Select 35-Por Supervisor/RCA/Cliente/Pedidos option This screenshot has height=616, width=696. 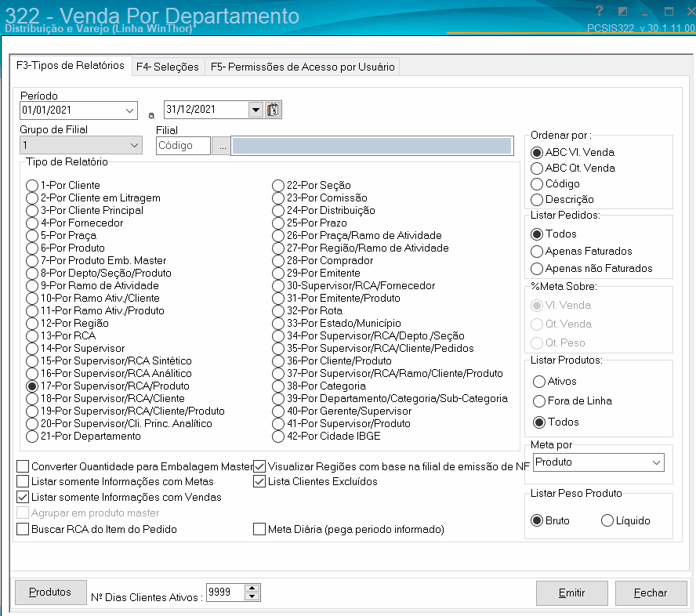[373, 349]
